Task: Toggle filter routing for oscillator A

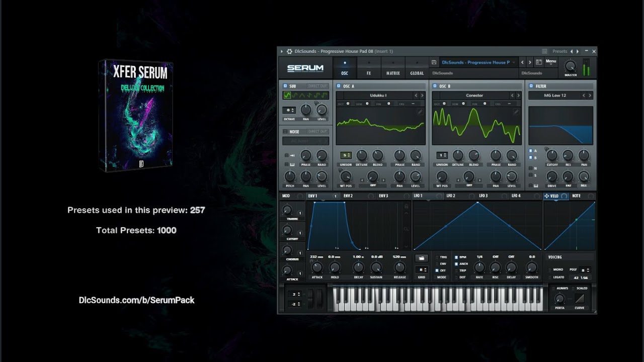Action: click(x=530, y=151)
